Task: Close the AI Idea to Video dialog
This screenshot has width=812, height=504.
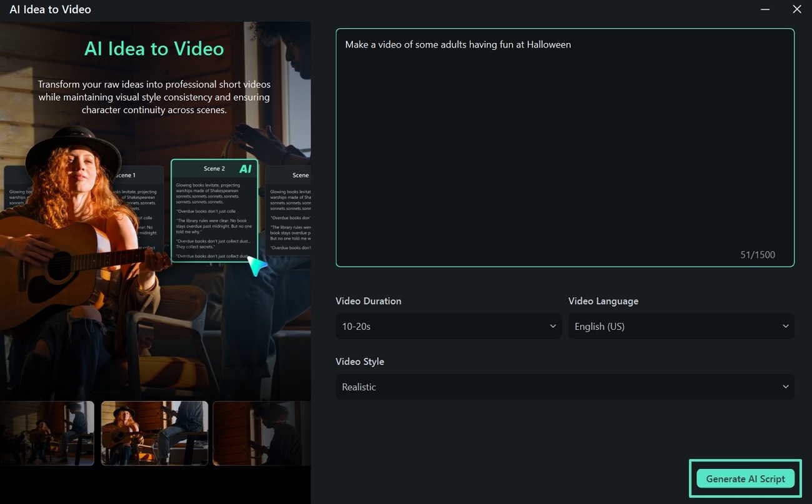Action: pyautogui.click(x=797, y=9)
